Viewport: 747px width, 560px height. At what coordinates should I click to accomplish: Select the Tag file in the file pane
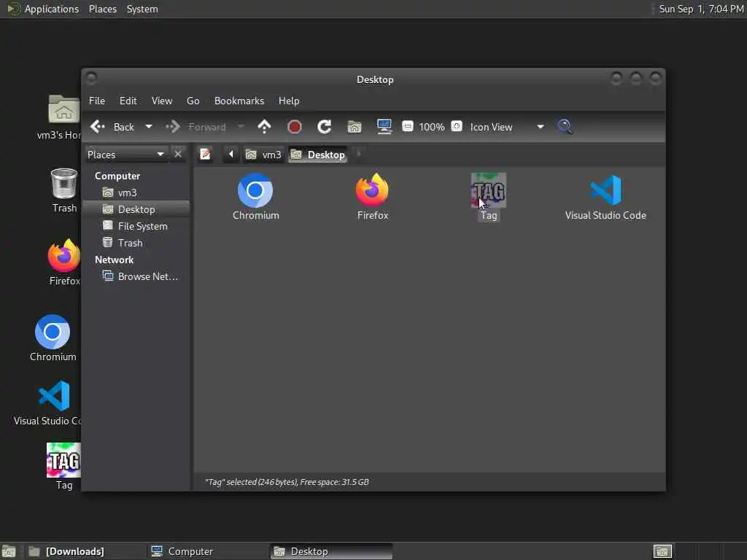[x=489, y=197]
